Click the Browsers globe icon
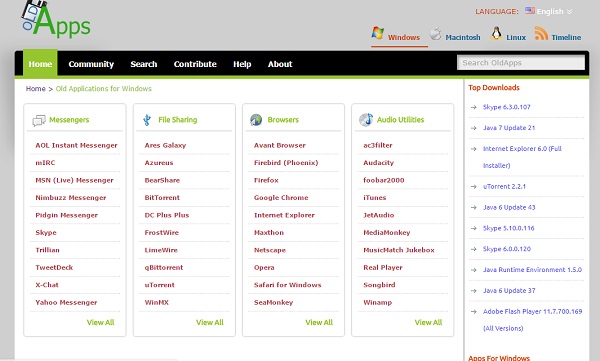 coord(256,120)
